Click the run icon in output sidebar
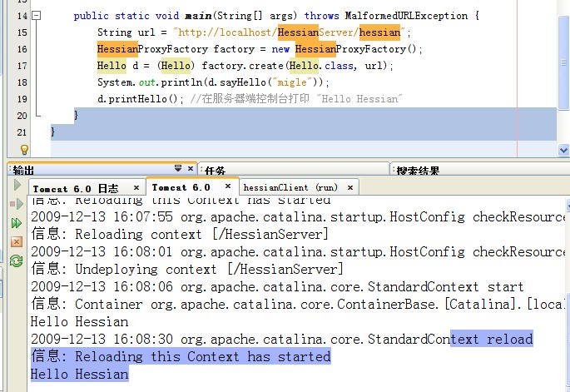This screenshot has width=570, height=392. tap(17, 185)
